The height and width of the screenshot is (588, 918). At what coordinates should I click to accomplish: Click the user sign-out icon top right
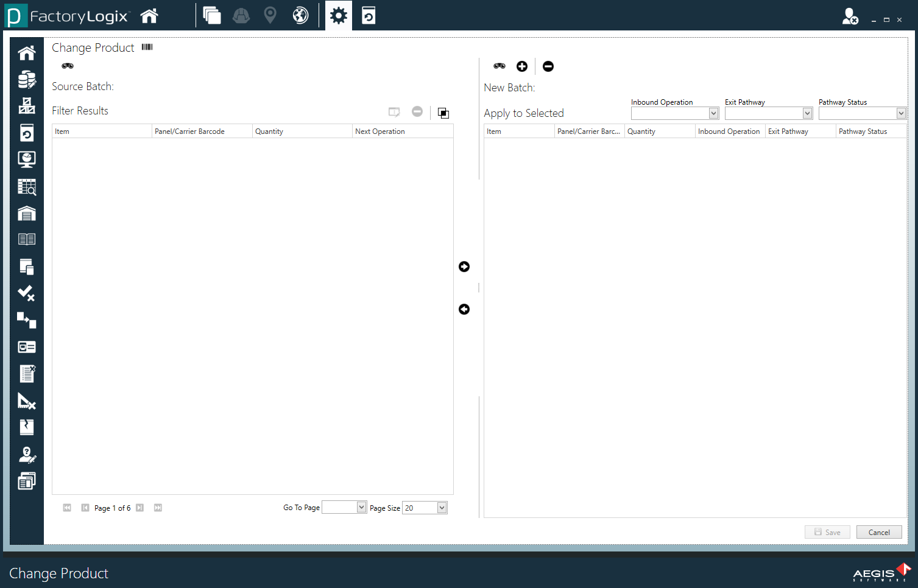850,16
